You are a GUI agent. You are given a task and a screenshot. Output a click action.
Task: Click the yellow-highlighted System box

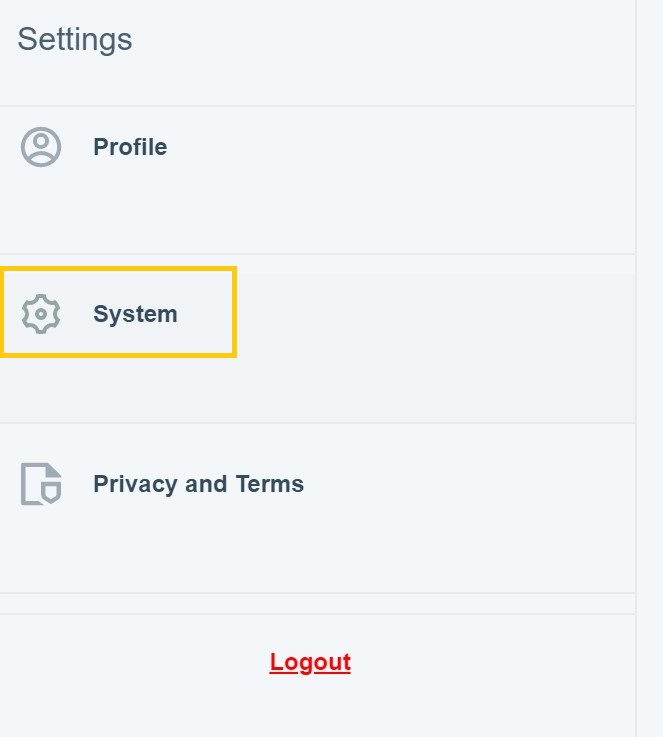(x=119, y=312)
